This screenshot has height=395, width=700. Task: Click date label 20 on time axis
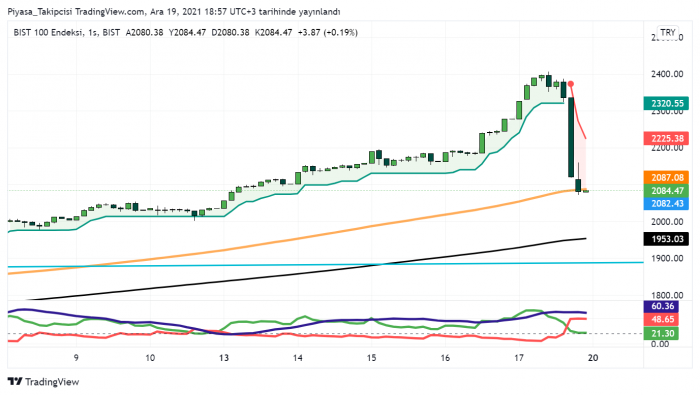point(593,358)
